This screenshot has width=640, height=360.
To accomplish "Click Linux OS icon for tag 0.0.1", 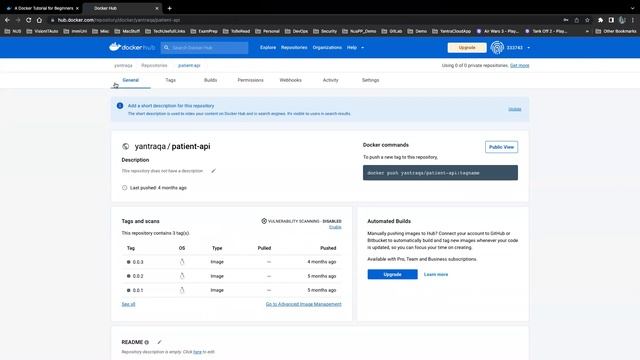I will click(182, 290).
